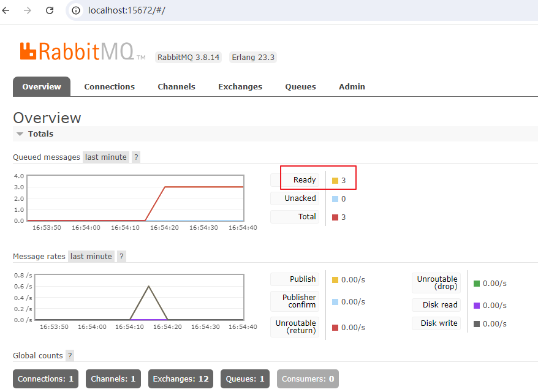Open the 'Connections: 1' count button
The width and height of the screenshot is (538, 392).
coord(45,379)
